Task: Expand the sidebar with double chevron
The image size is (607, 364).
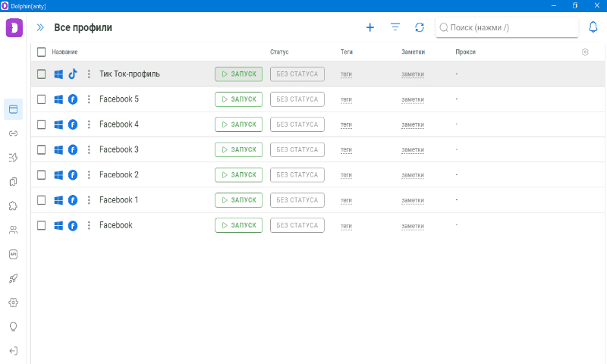Action: coord(40,27)
